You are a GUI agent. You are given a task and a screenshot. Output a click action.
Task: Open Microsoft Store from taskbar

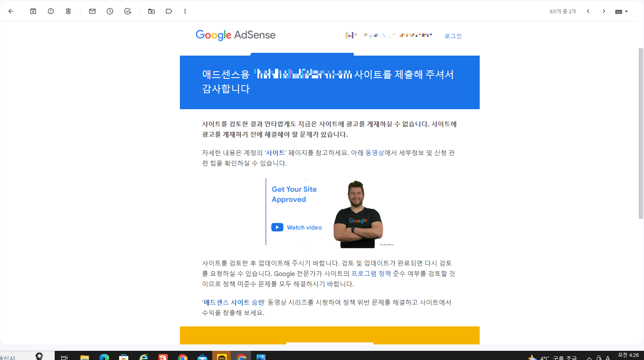point(124,357)
